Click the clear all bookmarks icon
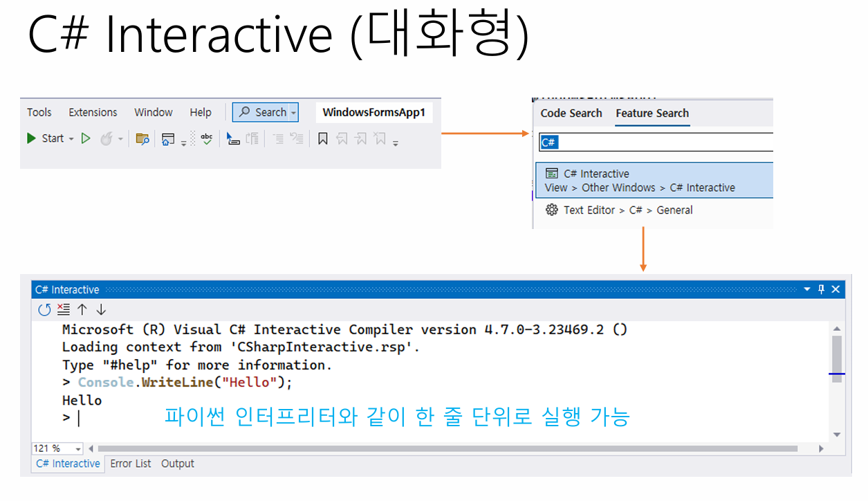Screen dimensions: 868x501 379,139
